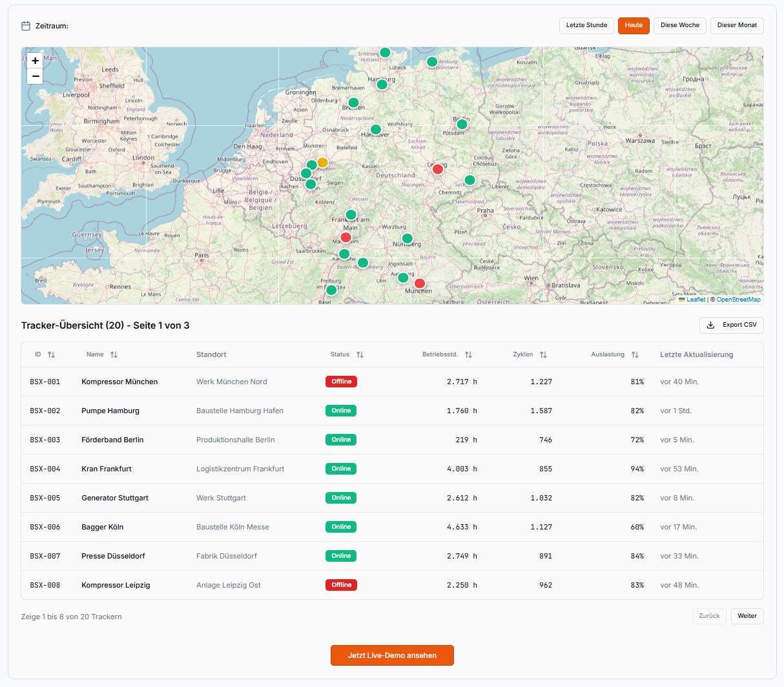Select the yellow warning marker near Dortmund
784x687 pixels.
click(323, 162)
